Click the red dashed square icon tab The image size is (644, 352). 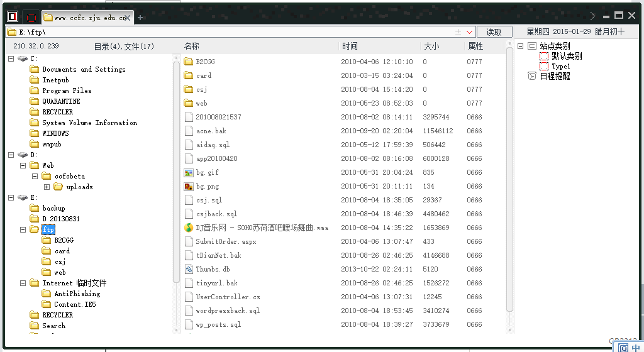click(x=31, y=17)
